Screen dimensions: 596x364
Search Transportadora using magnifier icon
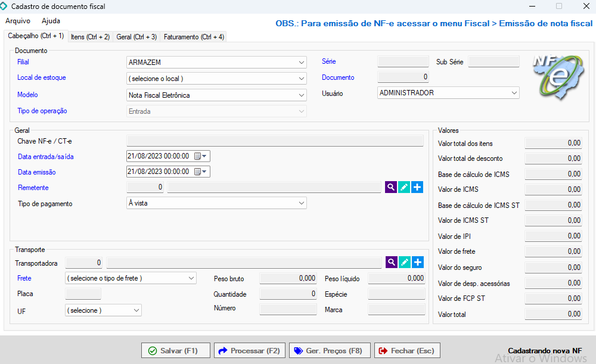pos(391,262)
